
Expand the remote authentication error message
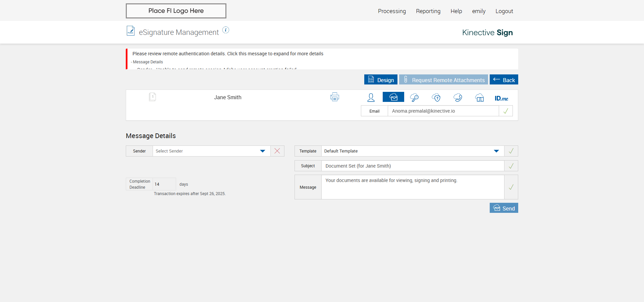(228, 54)
